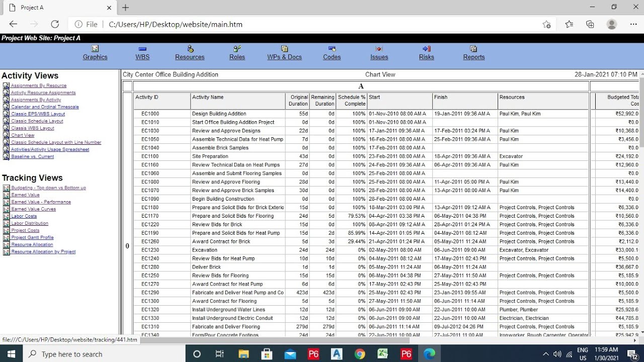The height and width of the screenshot is (362, 644).
Task: Click the WBS icon above its label
Action: coord(142,49)
